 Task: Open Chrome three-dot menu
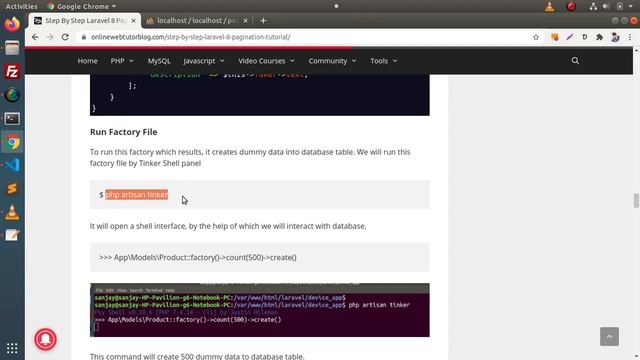pos(630,37)
